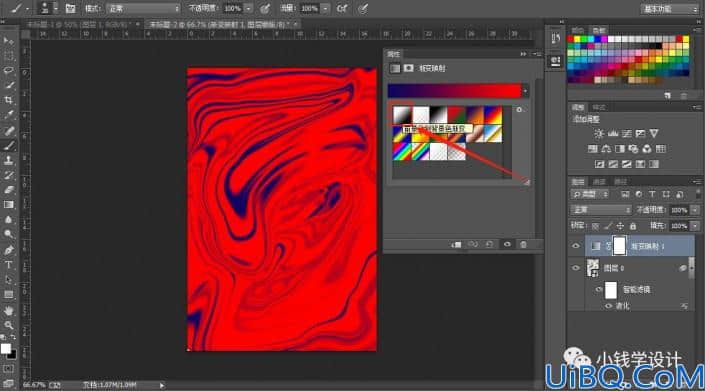The image size is (705, 391).
Task: Open layer fill slider dropdown
Action: click(695, 226)
